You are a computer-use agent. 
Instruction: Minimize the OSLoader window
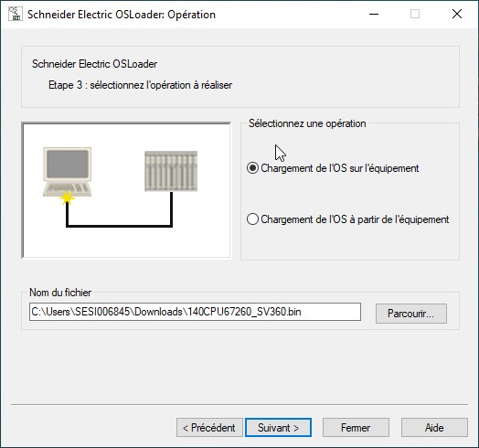374,14
